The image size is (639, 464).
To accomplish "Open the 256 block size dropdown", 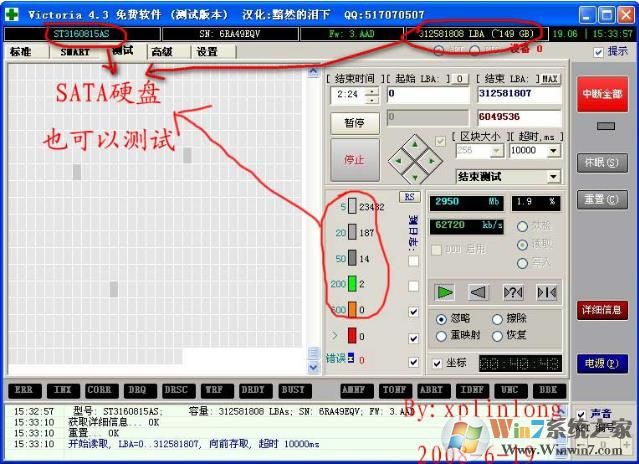I will [497, 151].
